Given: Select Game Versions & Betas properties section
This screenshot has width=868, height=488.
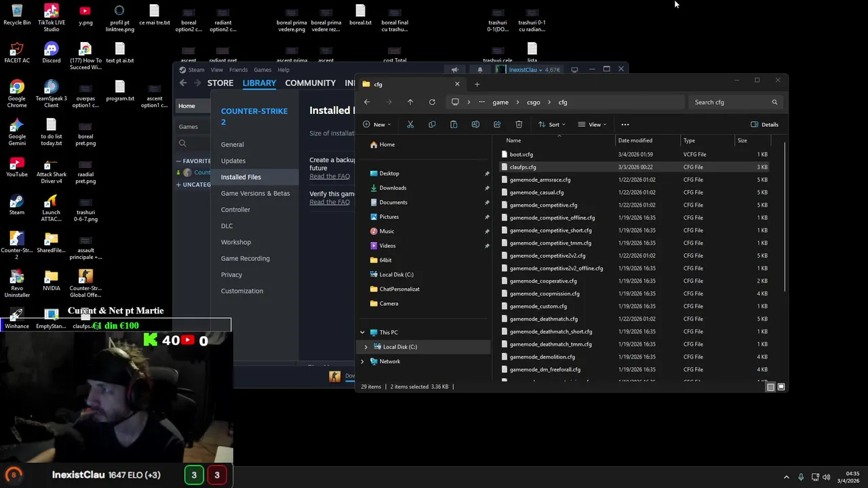Looking at the screenshot, I should pos(255,193).
